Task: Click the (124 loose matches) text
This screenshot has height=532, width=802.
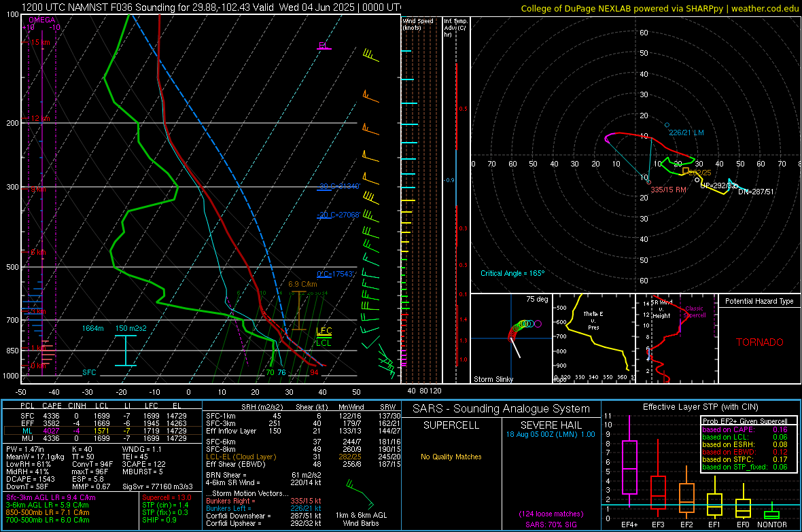Action: point(551,514)
